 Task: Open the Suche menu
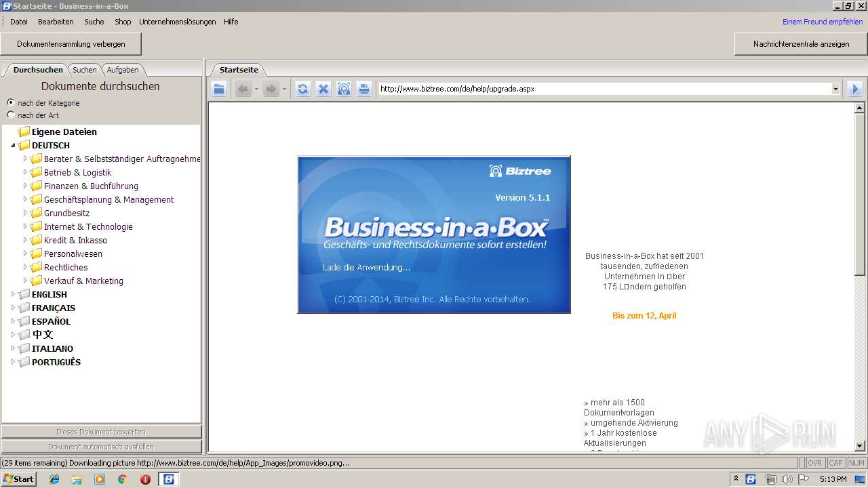[94, 22]
